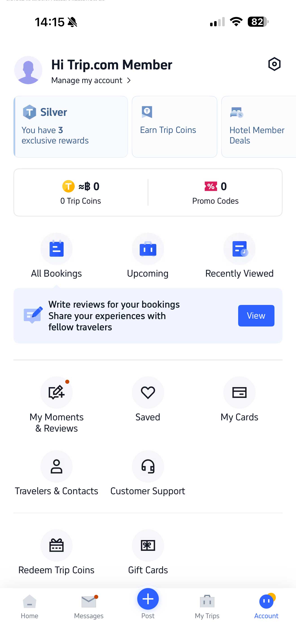The image size is (296, 644).
Task: Open settings hexagon icon
Action: click(274, 64)
